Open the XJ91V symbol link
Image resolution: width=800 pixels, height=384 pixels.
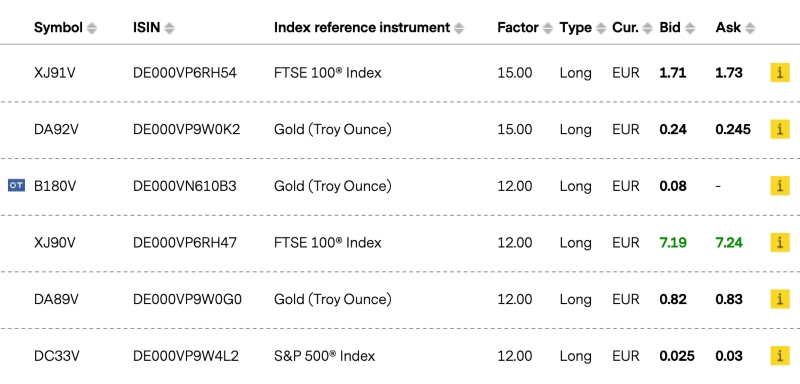coord(55,73)
